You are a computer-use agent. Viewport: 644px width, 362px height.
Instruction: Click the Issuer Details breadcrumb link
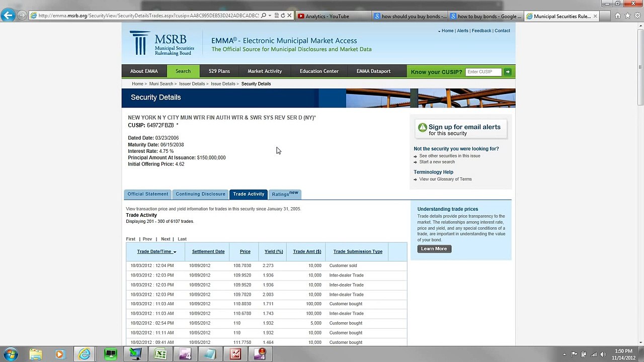192,84
